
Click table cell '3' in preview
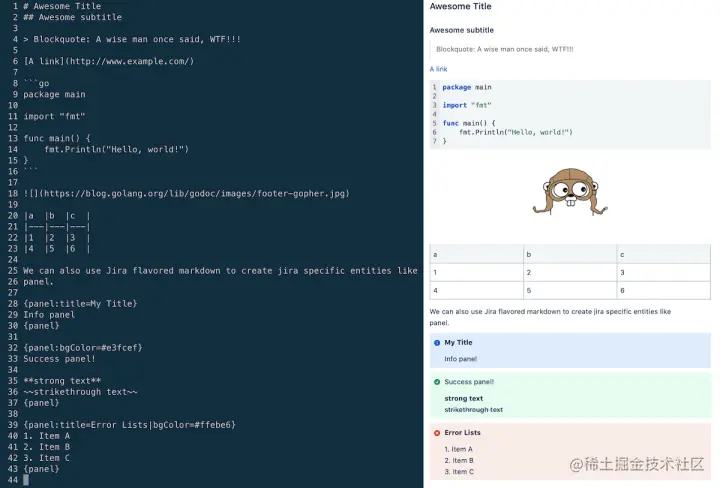pyautogui.click(x=663, y=272)
